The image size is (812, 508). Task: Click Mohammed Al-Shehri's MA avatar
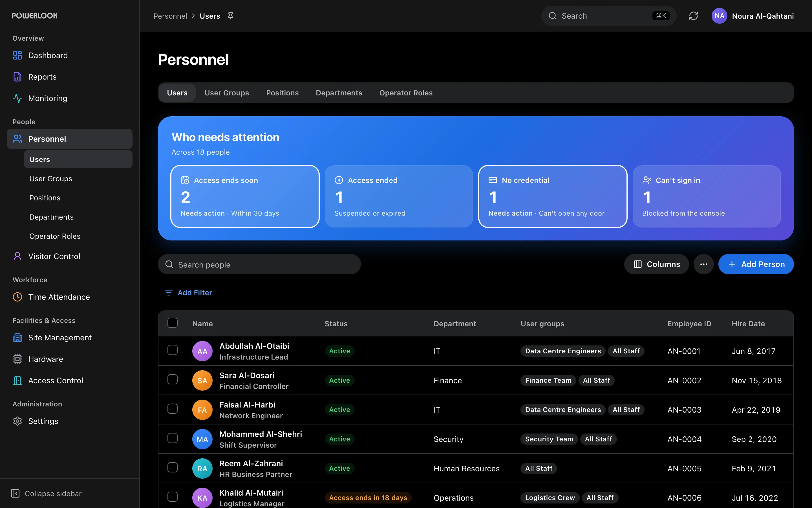202,439
